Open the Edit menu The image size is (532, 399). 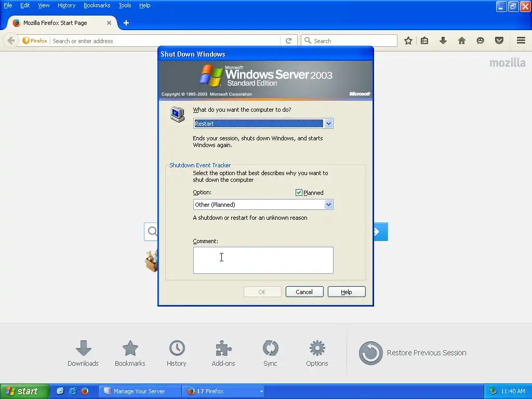25,5
